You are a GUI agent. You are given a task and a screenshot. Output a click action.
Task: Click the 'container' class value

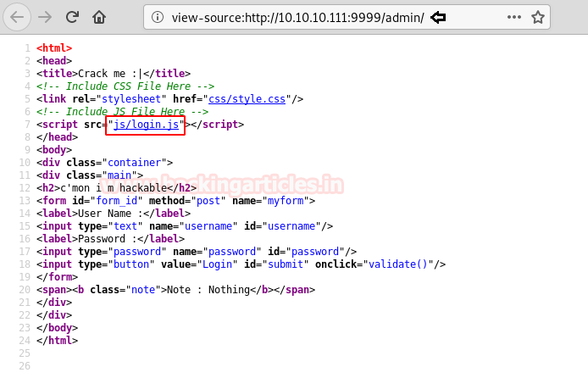coord(134,163)
